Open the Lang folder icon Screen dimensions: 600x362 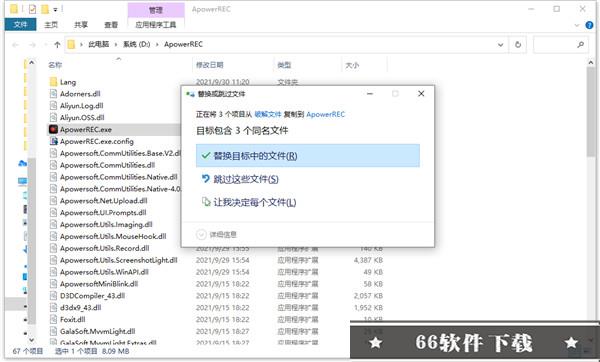pyautogui.click(x=54, y=82)
